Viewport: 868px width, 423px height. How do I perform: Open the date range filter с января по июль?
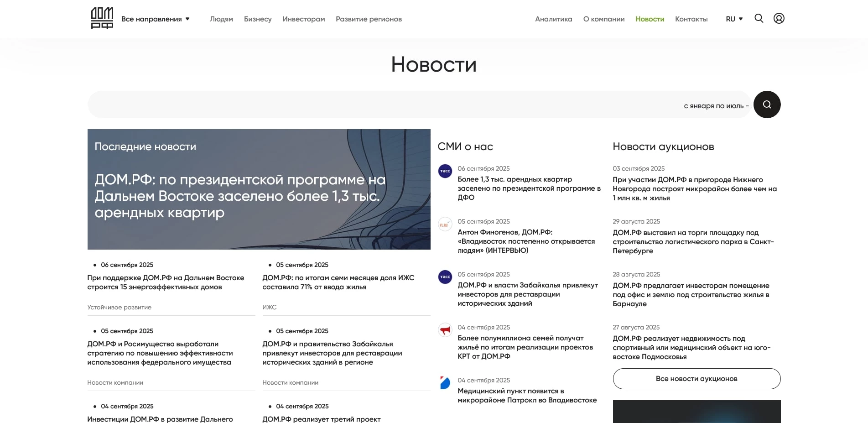coord(716,105)
